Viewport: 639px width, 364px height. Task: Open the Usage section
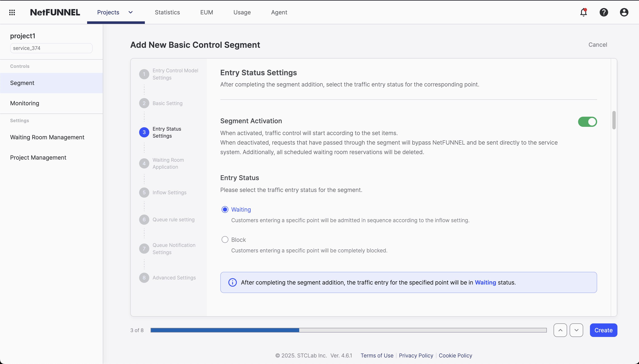[x=242, y=12]
